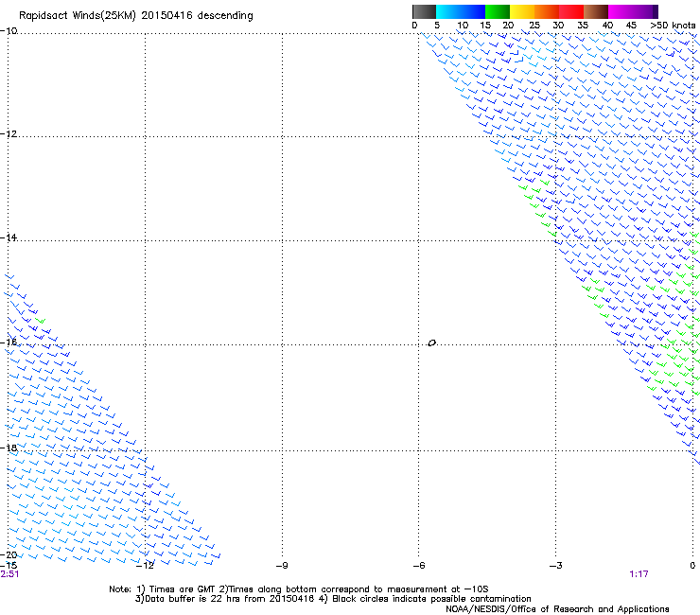Click the red 30-35 knots color swatch
This screenshot has height=615, width=700.
(x=571, y=11)
